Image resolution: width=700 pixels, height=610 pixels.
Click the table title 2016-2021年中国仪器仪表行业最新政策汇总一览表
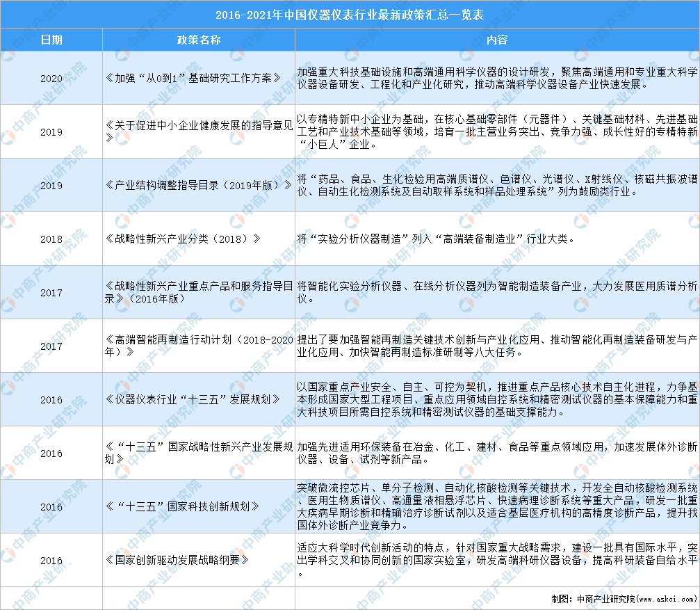point(350,13)
